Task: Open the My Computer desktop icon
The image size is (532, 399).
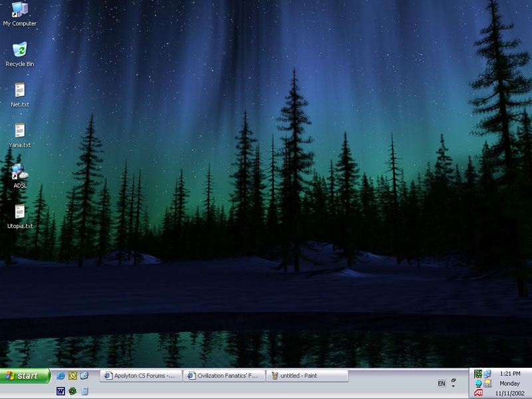Action: [x=20, y=9]
